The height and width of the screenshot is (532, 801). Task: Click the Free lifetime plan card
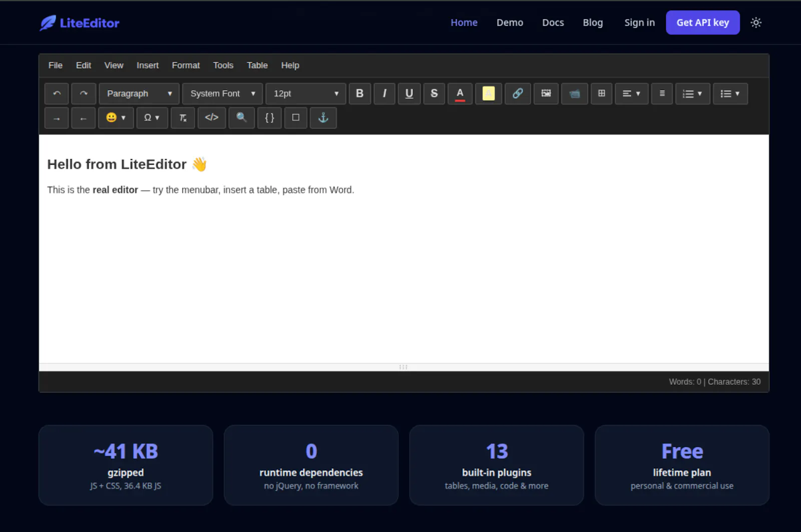682,465
